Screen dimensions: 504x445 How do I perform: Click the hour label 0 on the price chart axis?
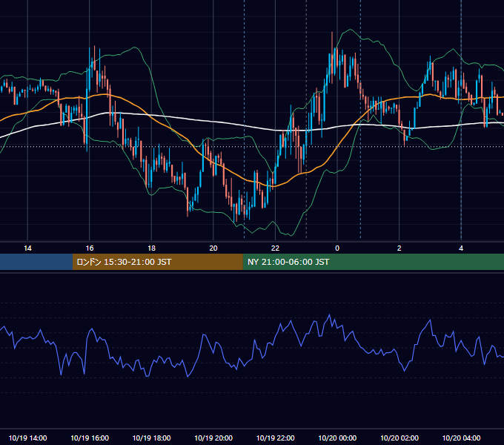click(x=337, y=248)
